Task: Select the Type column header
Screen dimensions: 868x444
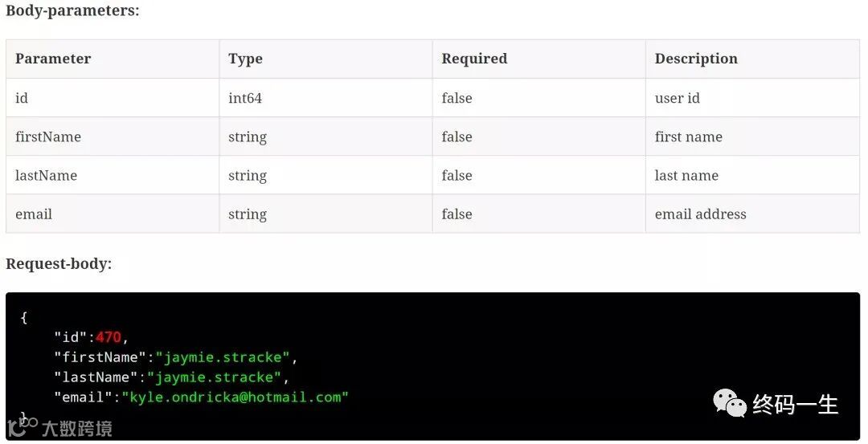Action: point(245,59)
